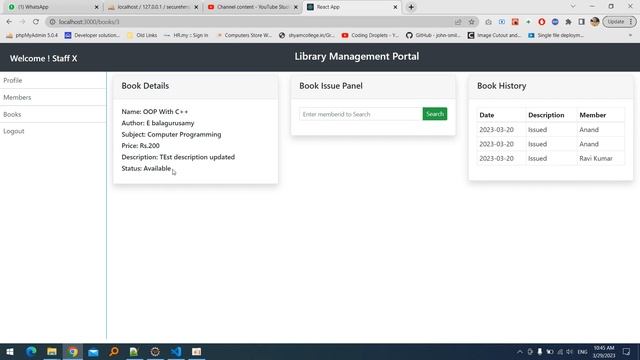
Task: Bookmark this page with the star icon
Action: click(x=471, y=22)
